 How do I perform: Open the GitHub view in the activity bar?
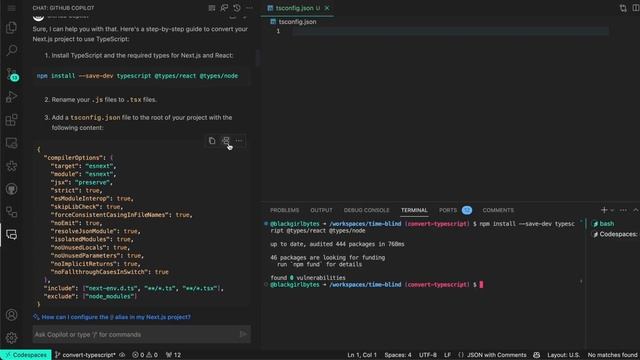[11, 189]
